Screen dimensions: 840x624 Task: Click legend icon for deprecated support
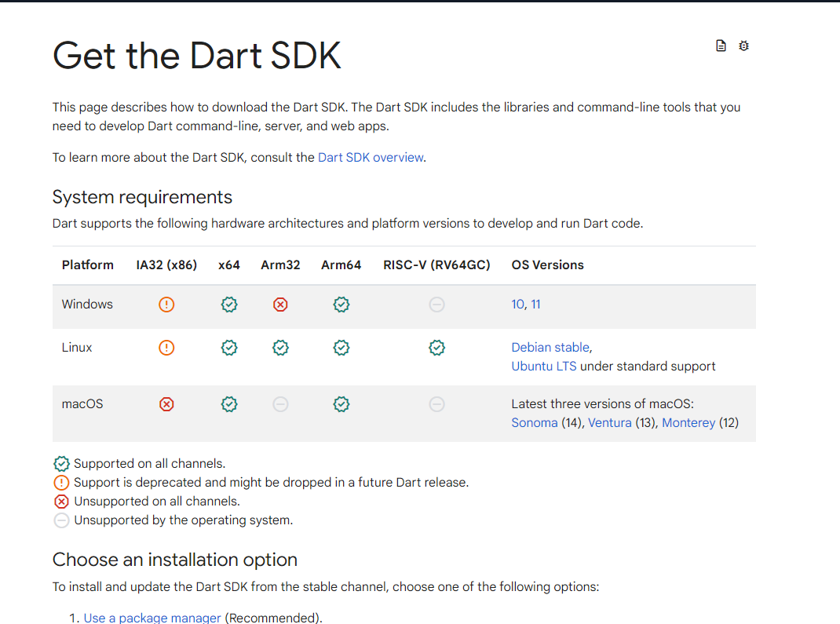61,483
